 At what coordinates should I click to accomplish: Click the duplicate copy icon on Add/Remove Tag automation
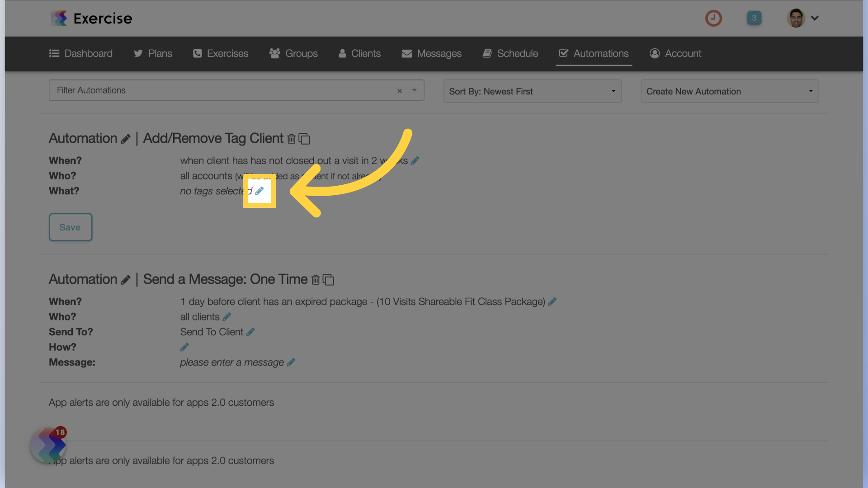pyautogui.click(x=305, y=138)
